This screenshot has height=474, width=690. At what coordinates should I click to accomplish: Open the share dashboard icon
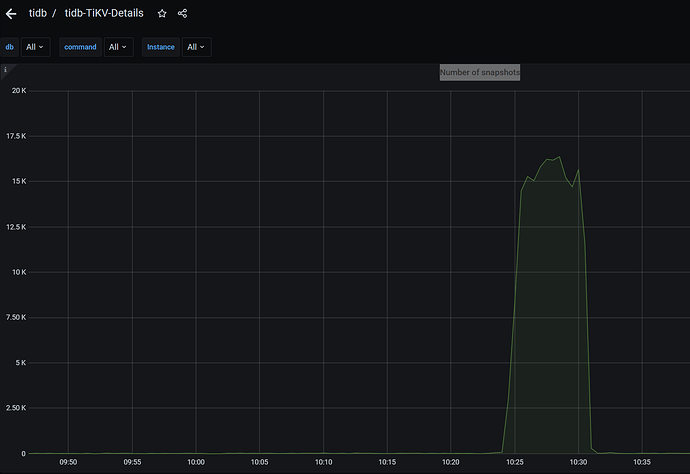click(x=182, y=14)
